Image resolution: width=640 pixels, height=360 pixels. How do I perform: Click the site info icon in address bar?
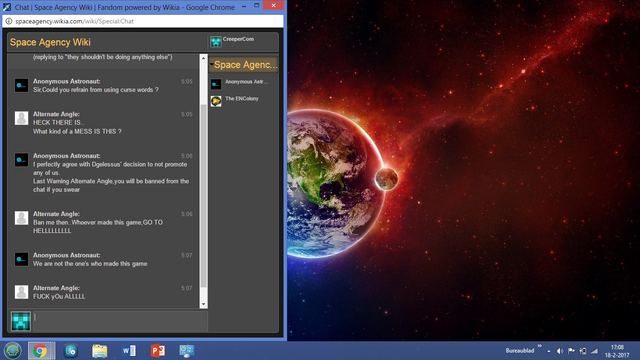pyautogui.click(x=9, y=21)
